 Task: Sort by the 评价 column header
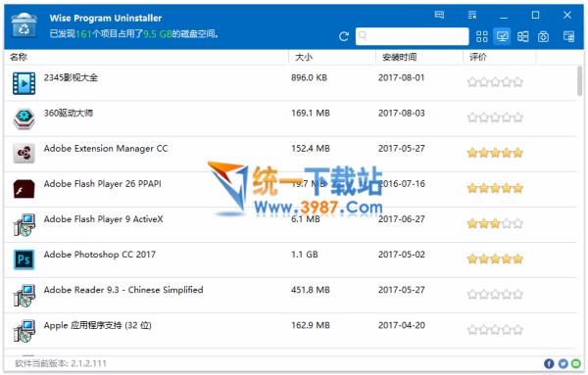pyautogui.click(x=478, y=57)
